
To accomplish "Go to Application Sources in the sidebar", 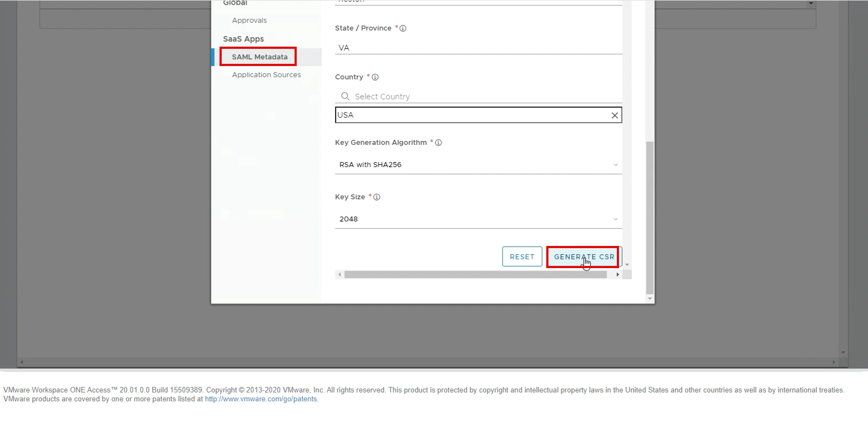I will tap(266, 75).
